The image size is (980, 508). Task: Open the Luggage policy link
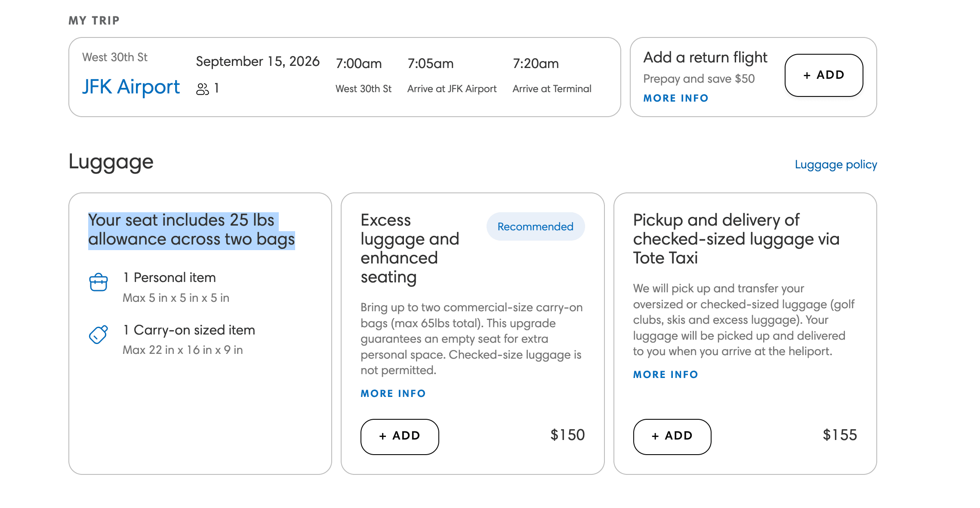click(835, 164)
